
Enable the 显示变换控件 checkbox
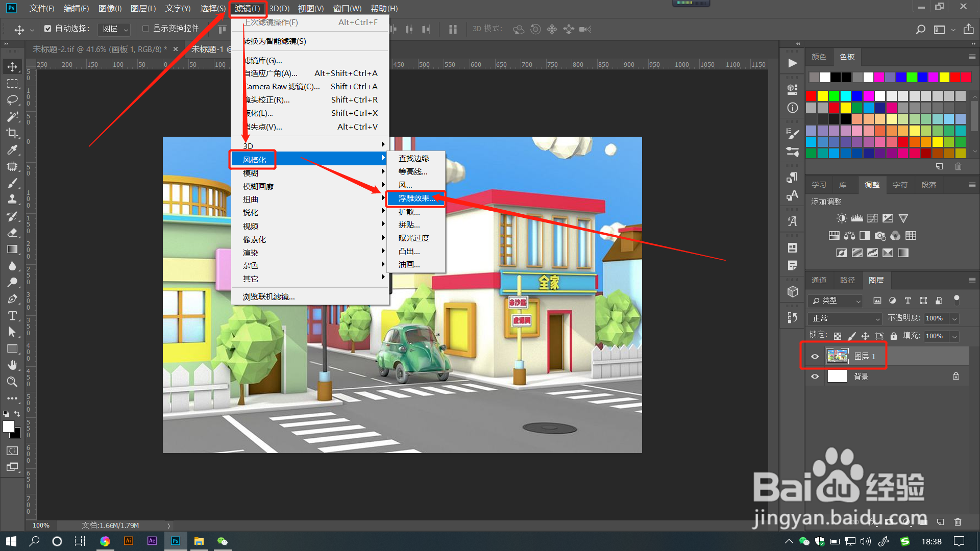point(145,29)
